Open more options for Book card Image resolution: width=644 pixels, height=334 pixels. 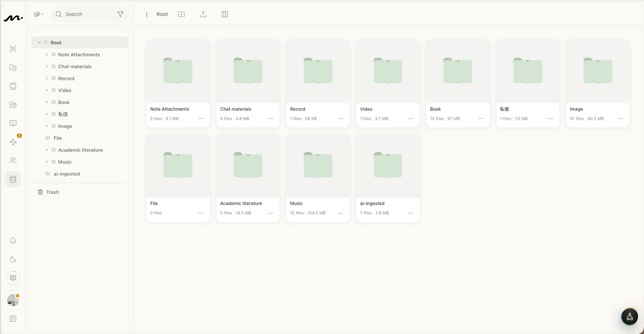point(481,119)
